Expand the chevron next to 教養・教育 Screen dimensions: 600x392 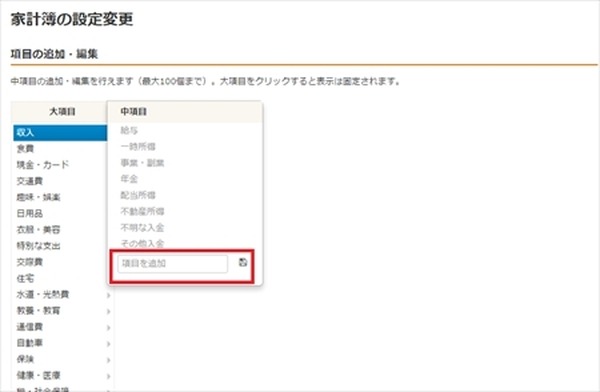click(x=109, y=312)
